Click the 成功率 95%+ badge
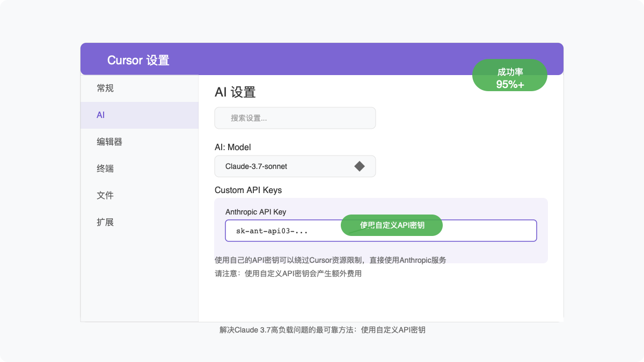644x362 pixels. (510, 75)
